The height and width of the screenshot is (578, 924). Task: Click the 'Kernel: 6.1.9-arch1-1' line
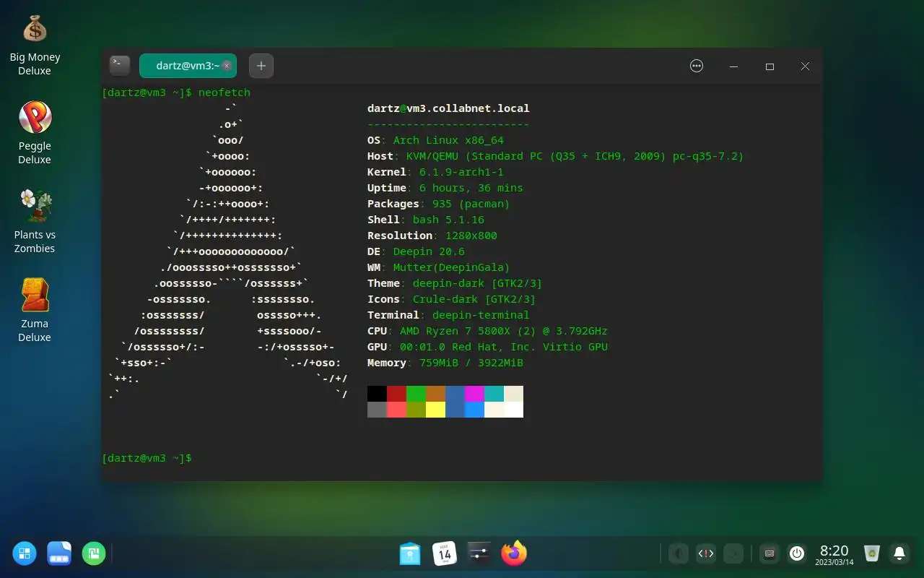tap(435, 172)
